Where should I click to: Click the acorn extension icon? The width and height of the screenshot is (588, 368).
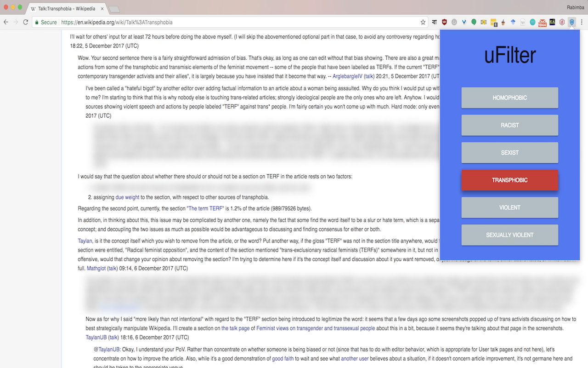click(503, 22)
